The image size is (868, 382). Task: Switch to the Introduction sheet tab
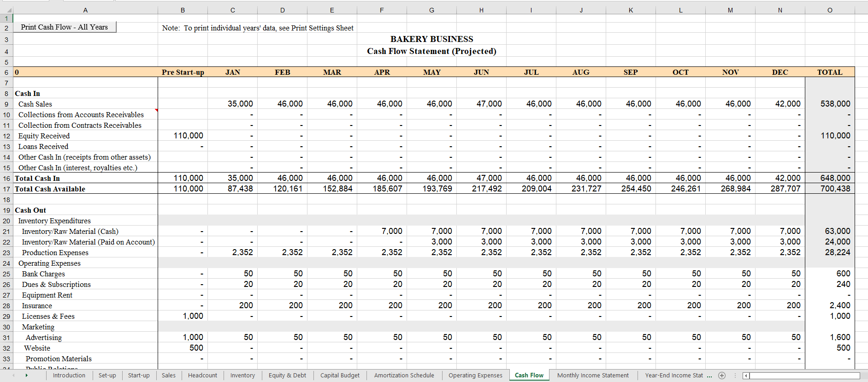69,376
